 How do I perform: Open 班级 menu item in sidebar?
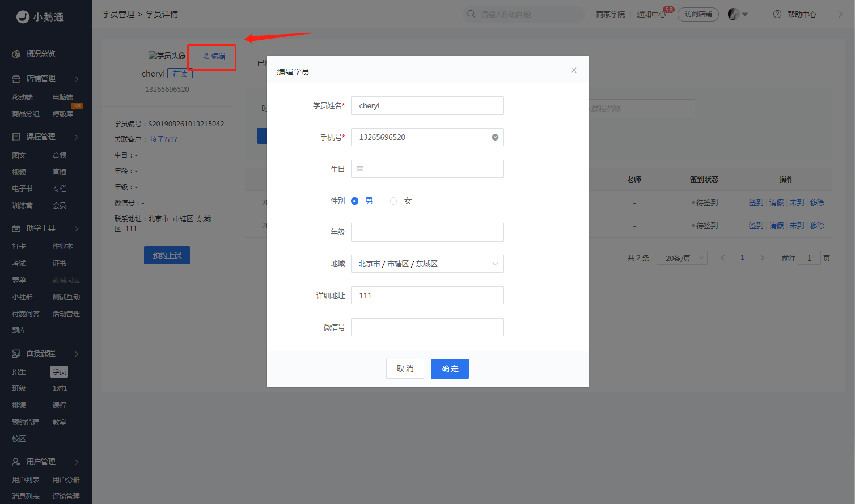(x=19, y=388)
